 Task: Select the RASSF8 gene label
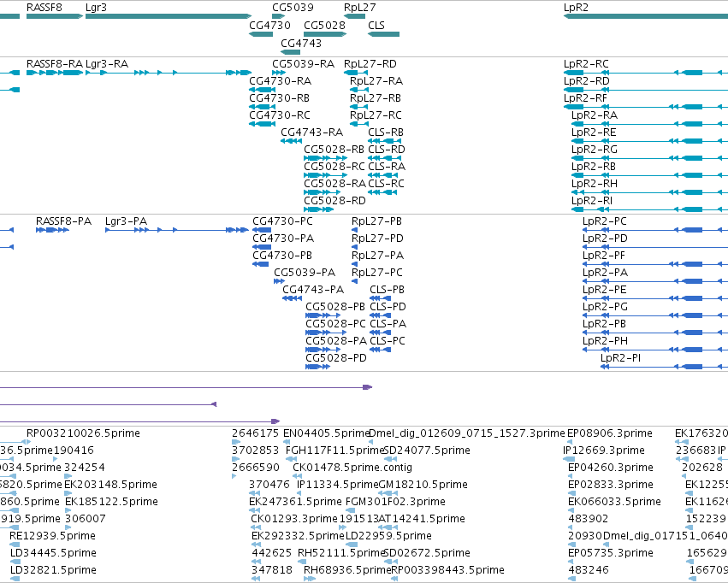tap(44, 8)
